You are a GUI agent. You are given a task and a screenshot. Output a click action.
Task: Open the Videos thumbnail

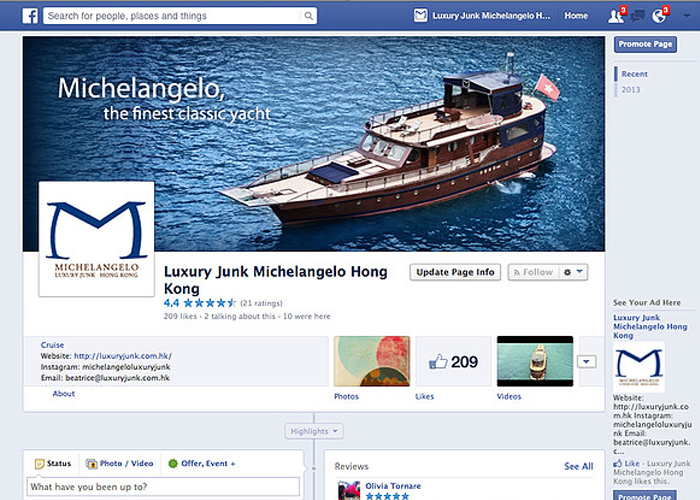click(534, 361)
